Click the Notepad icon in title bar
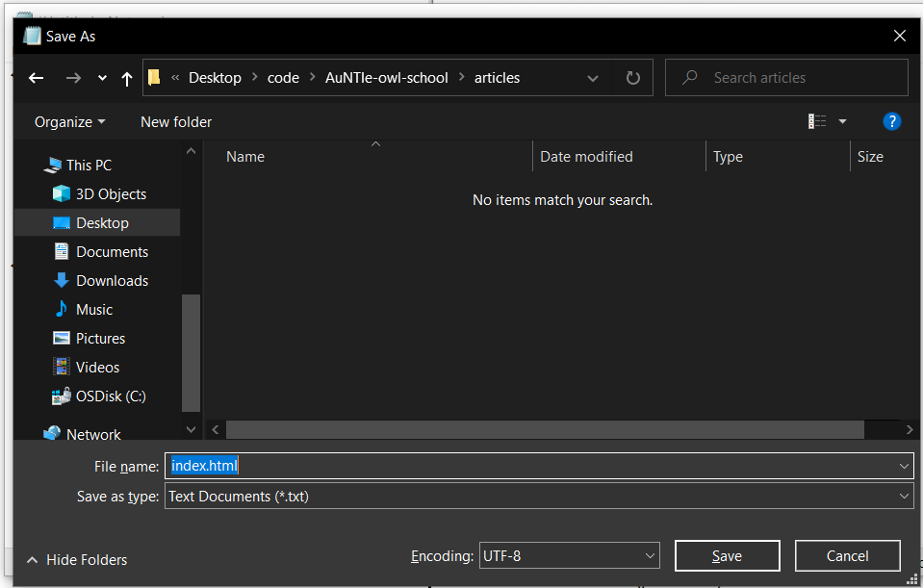This screenshot has width=923, height=588. 32,36
